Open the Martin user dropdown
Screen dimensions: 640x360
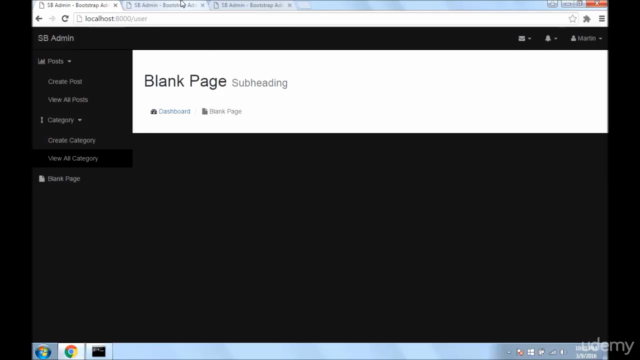pyautogui.click(x=586, y=38)
